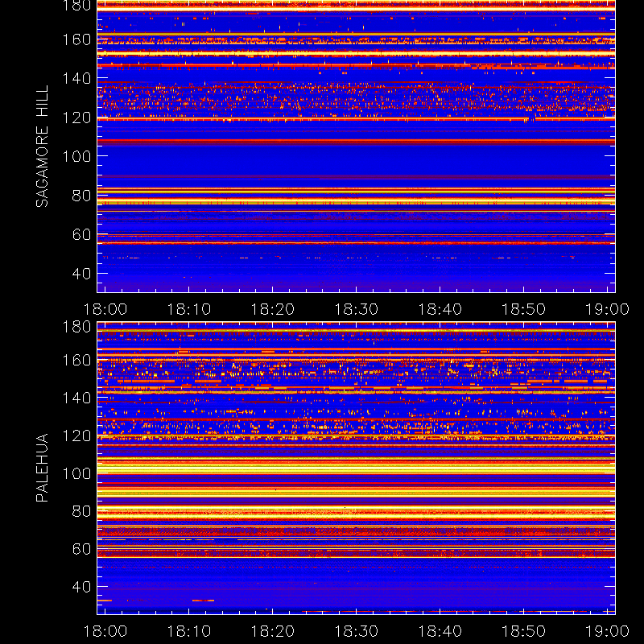
Task: Click the 120 tick label on the Sagamore Hill axis
Action: click(76, 118)
